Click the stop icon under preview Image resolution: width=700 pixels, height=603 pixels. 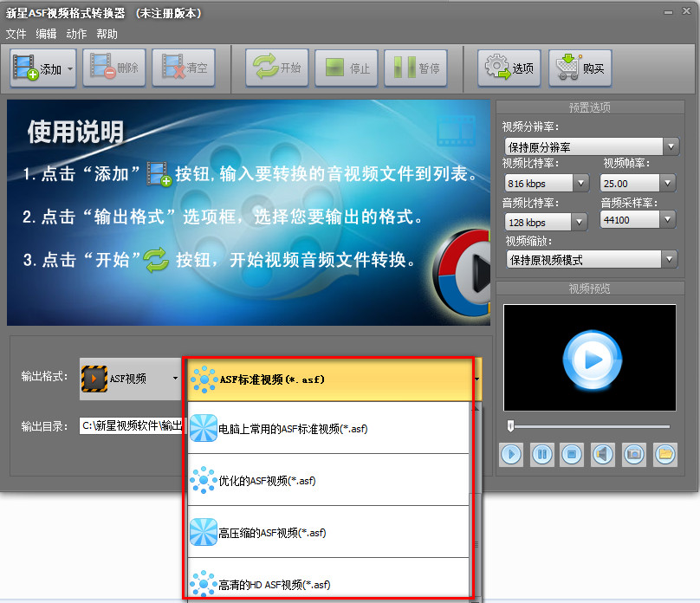573,454
